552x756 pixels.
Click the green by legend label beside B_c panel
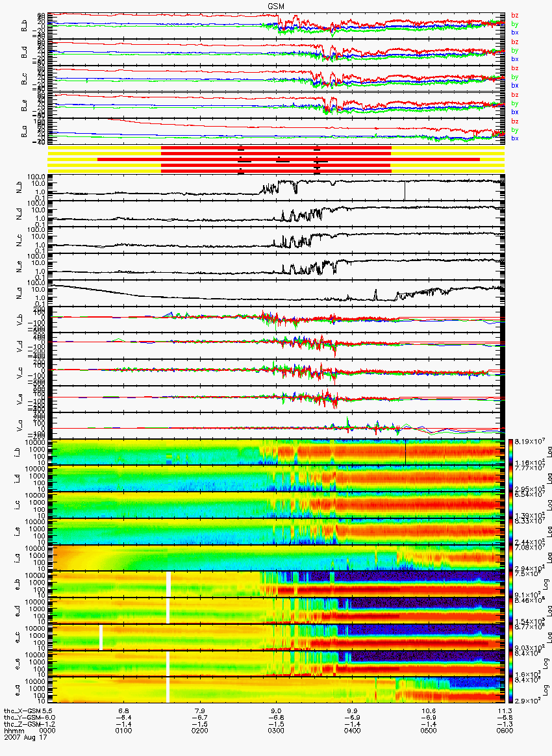[515, 77]
